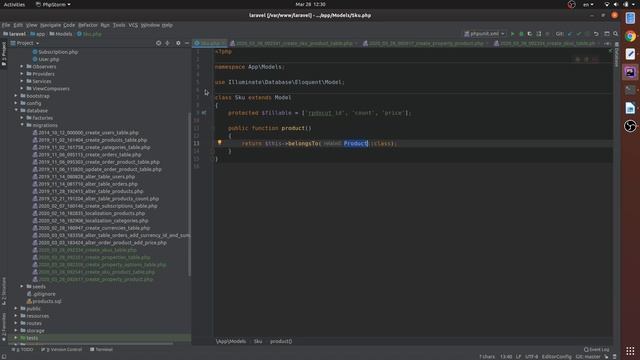The height and width of the screenshot is (360, 640).
Task: Click the Git commit checkmark icon
Action: click(x=579, y=34)
